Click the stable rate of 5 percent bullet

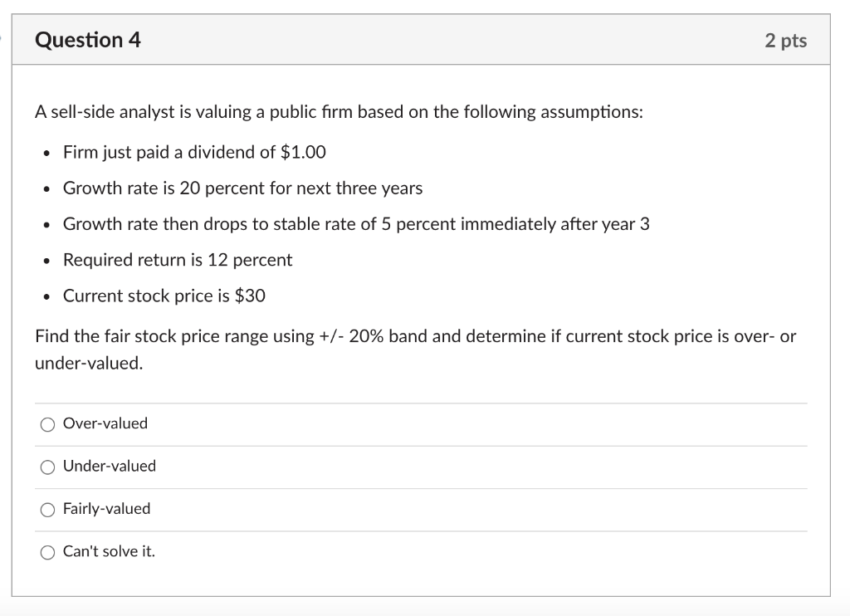[x=356, y=223]
